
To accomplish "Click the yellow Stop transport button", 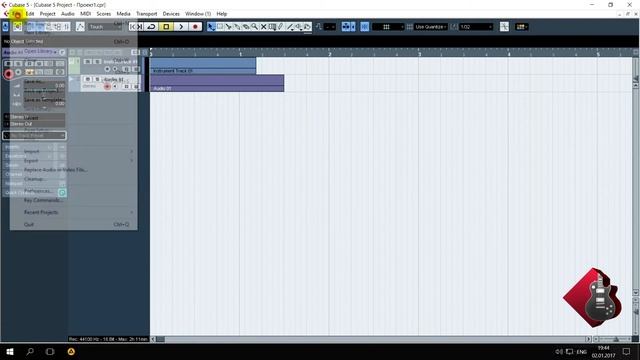I will tap(166, 27).
